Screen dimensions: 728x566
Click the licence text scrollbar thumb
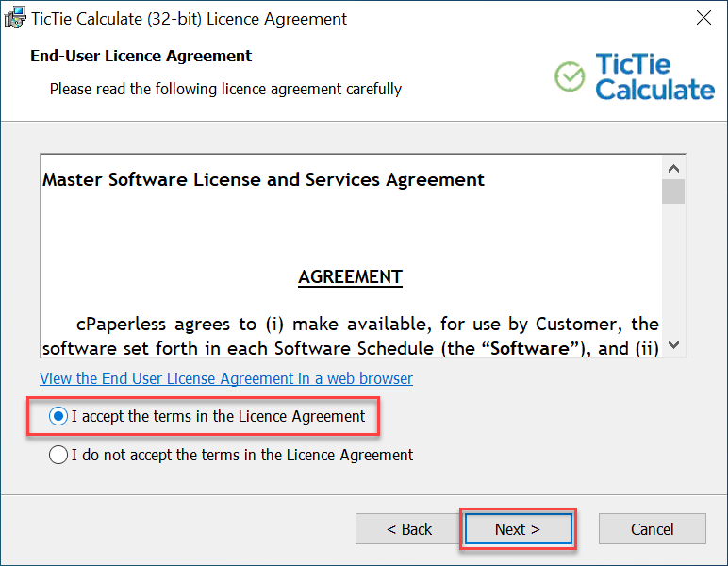pos(673,191)
